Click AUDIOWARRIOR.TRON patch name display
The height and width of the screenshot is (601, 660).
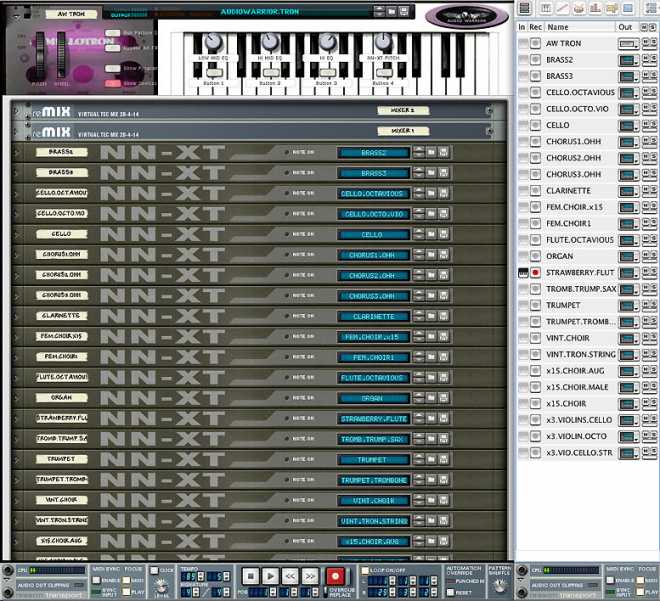point(260,12)
